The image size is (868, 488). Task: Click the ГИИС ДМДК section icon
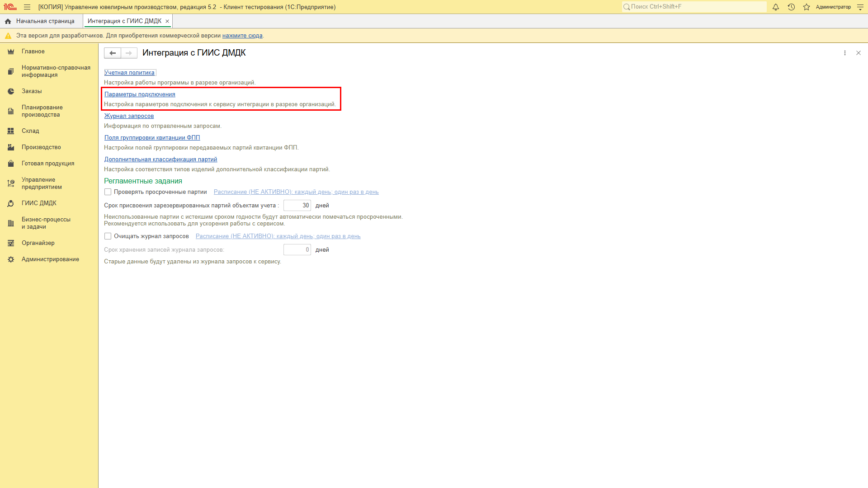pos(11,203)
